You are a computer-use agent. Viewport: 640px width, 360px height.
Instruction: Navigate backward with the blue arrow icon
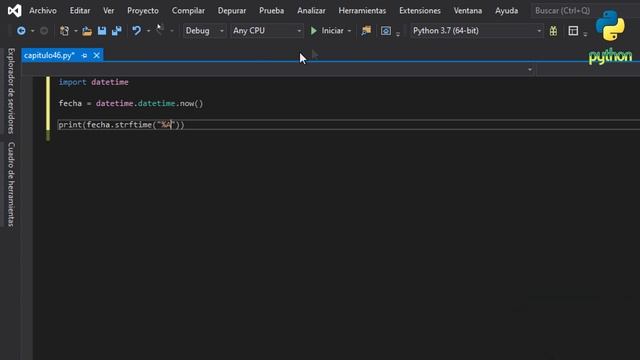click(21, 31)
